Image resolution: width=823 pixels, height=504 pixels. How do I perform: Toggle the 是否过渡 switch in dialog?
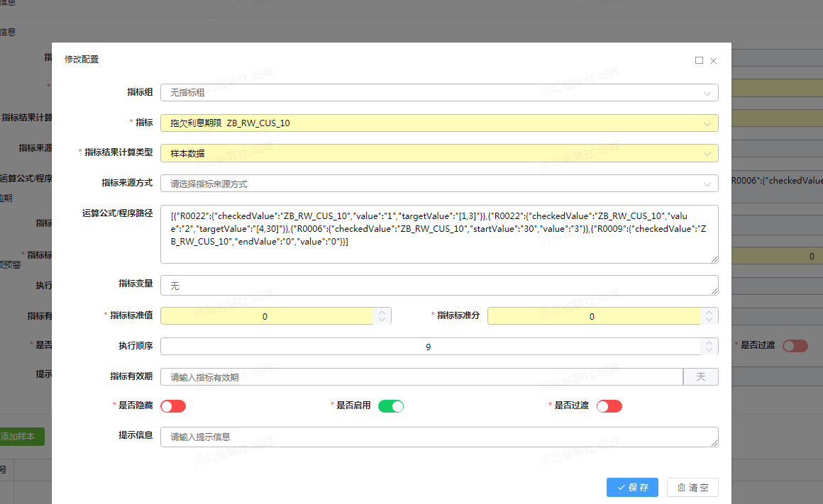click(x=609, y=406)
